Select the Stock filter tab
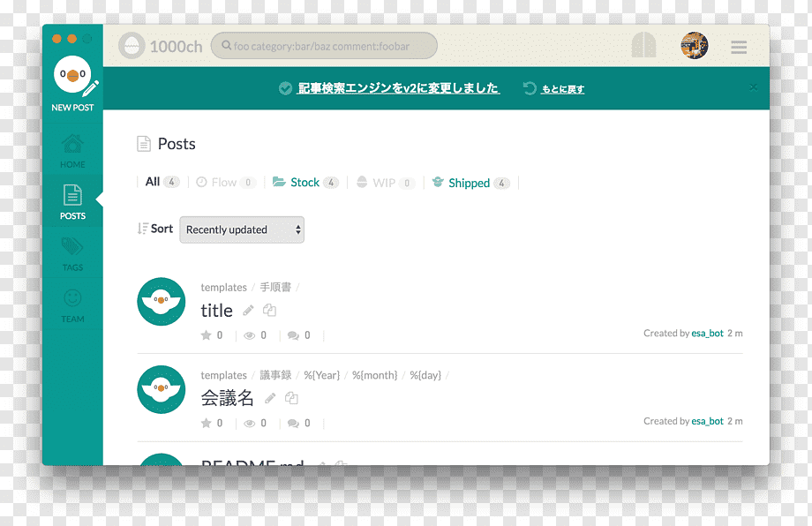This screenshot has width=812, height=526. pyautogui.click(x=305, y=182)
